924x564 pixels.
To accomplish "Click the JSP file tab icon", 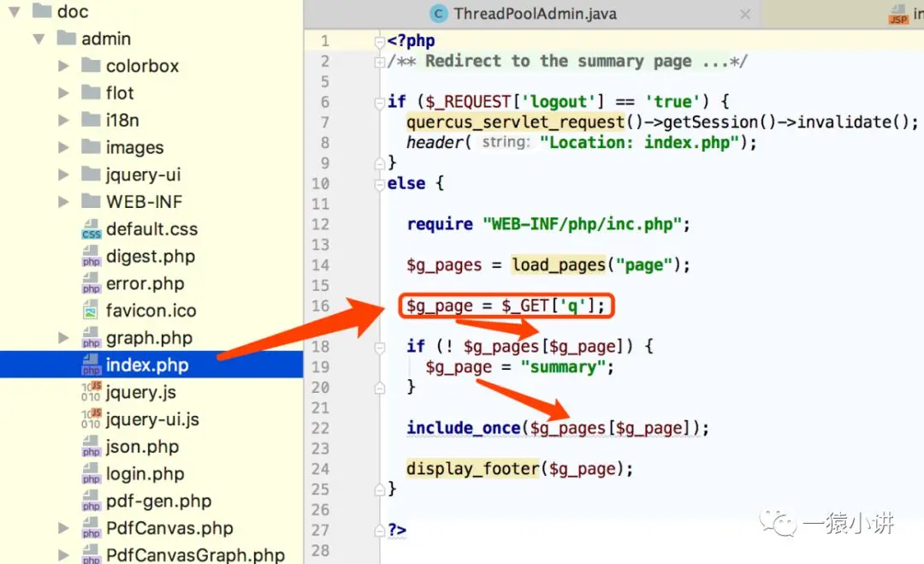I will 898,15.
